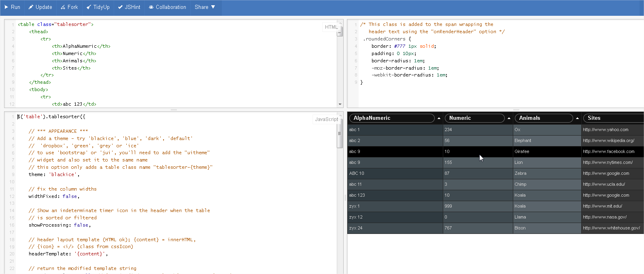This screenshot has height=274, width=644.
Task: Click the Numeric value 234 cell
Action: click(478, 130)
